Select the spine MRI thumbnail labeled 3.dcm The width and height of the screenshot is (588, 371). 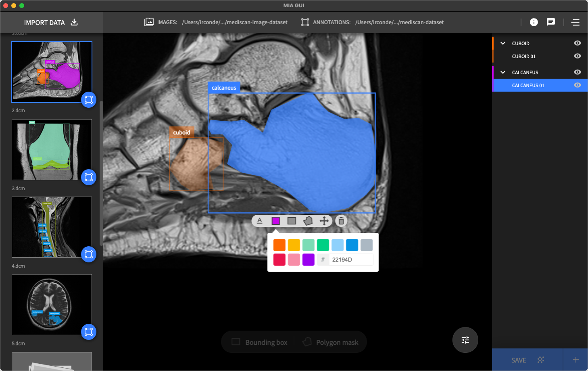pyautogui.click(x=52, y=227)
